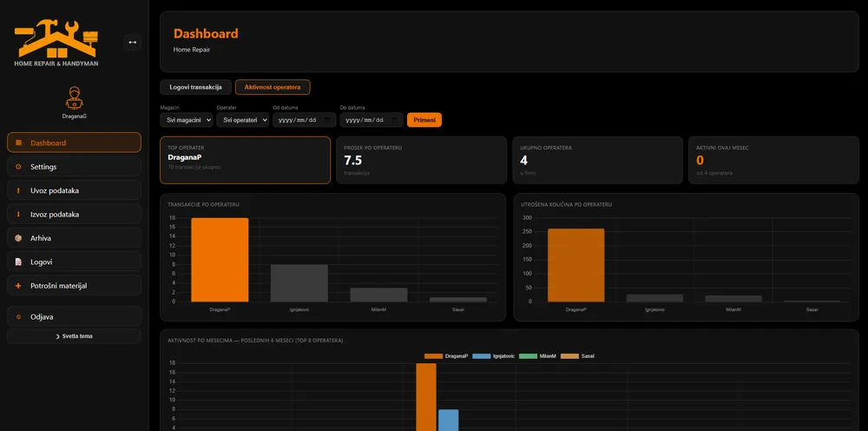The height and width of the screenshot is (431, 868).
Task: Collapse sidebar with the double-arrow button
Action: point(132,42)
